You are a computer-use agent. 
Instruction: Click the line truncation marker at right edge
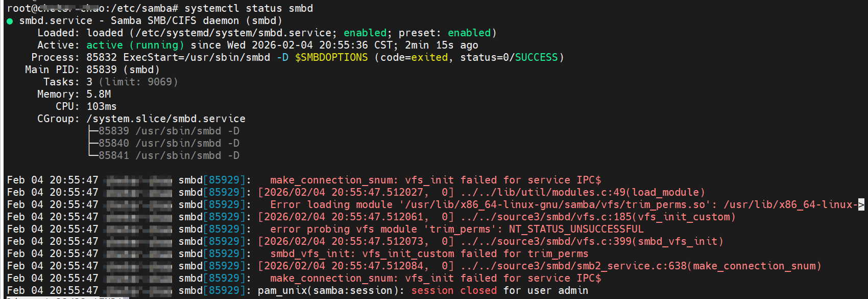point(861,204)
